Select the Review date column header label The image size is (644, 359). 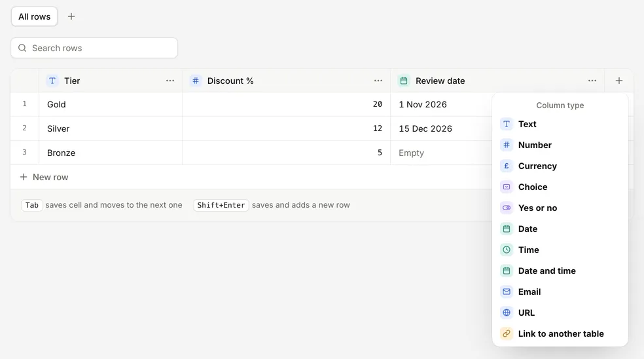[x=440, y=81]
